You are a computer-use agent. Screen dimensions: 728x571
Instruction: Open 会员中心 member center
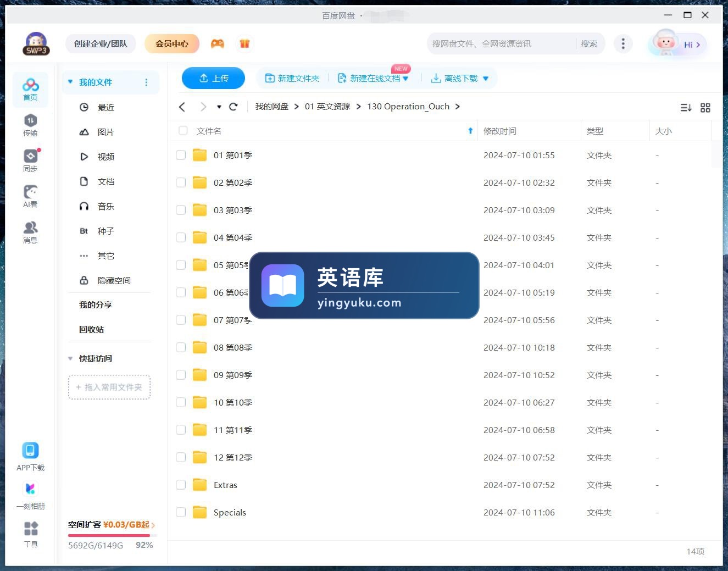[172, 43]
